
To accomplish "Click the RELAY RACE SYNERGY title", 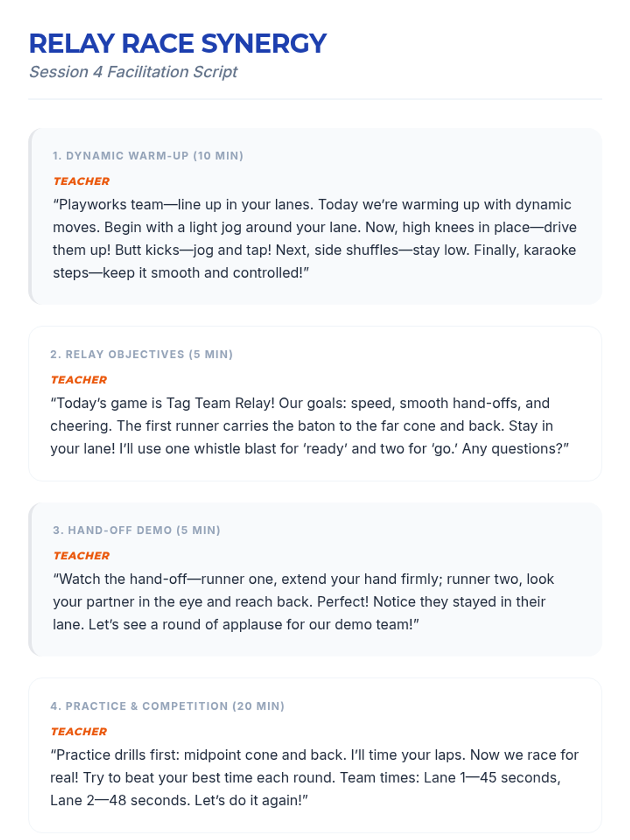I will (x=177, y=44).
